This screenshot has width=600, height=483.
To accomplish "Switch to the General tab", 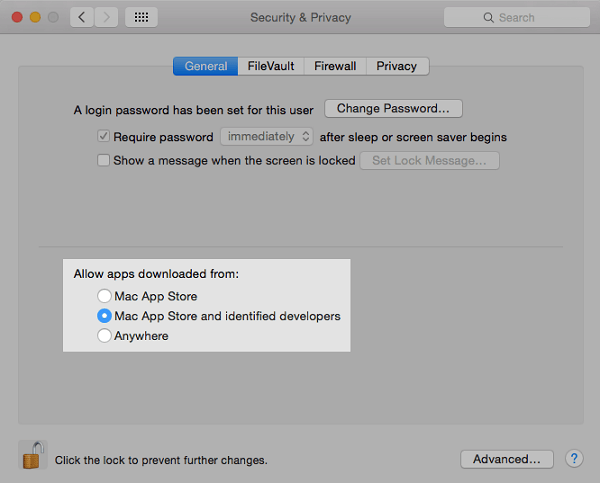I will [x=205, y=66].
